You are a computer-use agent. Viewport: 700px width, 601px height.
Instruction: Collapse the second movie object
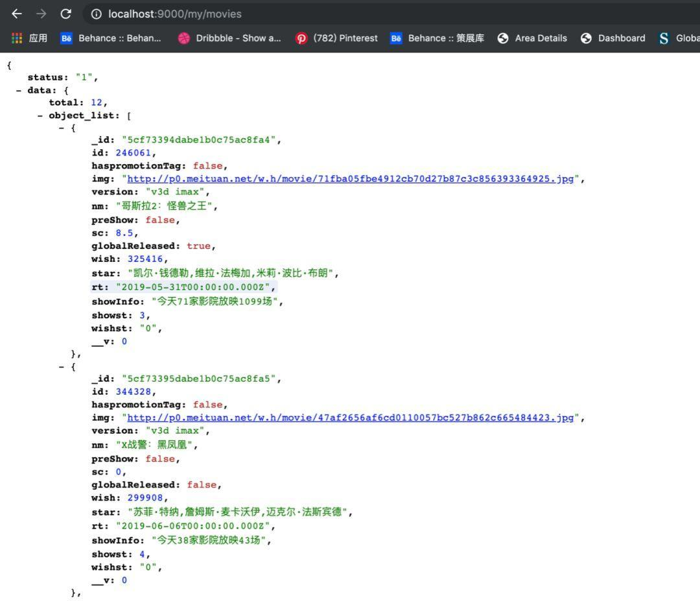[x=61, y=367]
